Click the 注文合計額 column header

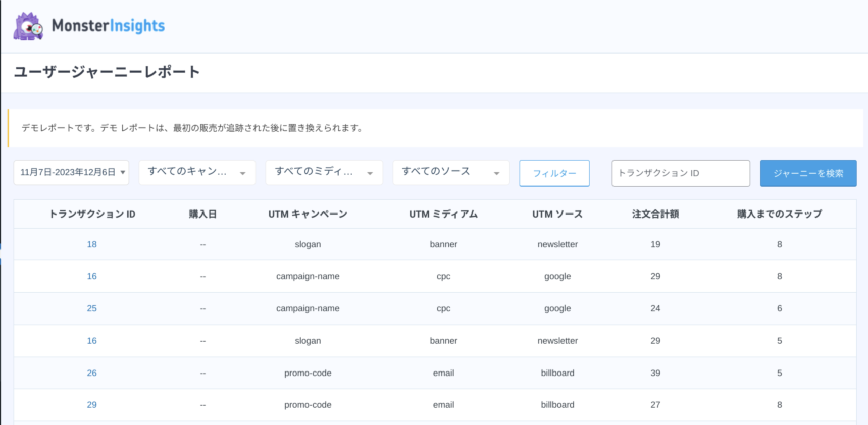coord(655,214)
